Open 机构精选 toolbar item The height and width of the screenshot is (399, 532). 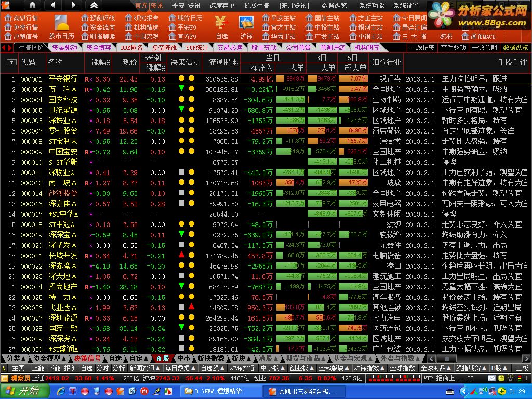141,27
